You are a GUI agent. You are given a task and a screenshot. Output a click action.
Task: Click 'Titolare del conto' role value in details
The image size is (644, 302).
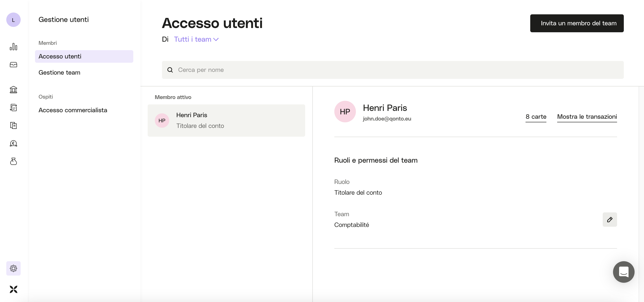[x=358, y=193]
